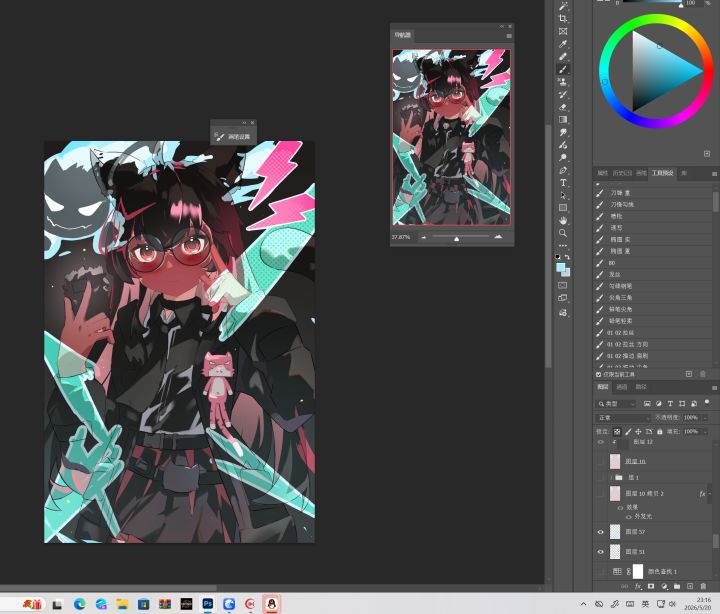
Task: Toggle visibility of clipped layer 12
Action: click(x=601, y=442)
